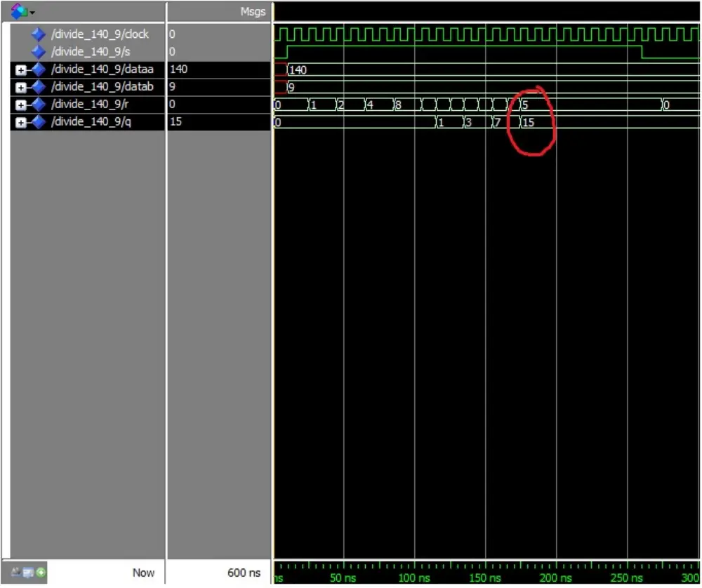Viewport: 702px width, 588px height.
Task: Click the value 8 segment on r waveform
Action: coord(406,105)
